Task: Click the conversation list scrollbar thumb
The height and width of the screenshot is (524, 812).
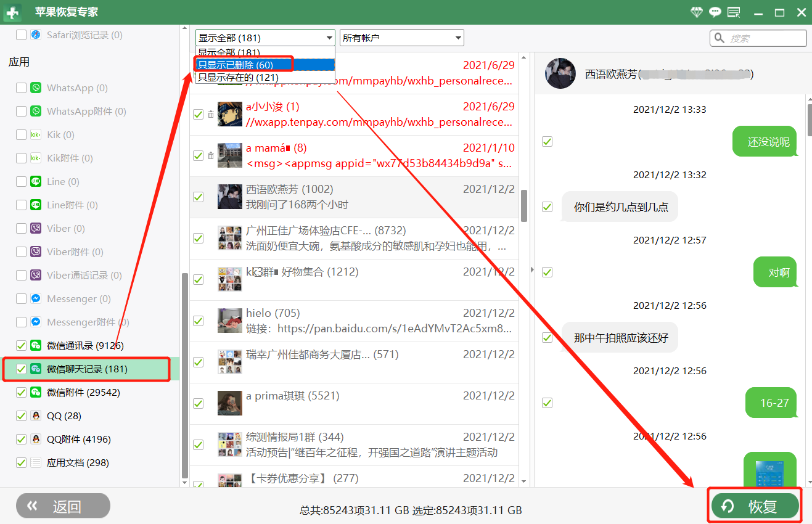Action: click(x=524, y=205)
